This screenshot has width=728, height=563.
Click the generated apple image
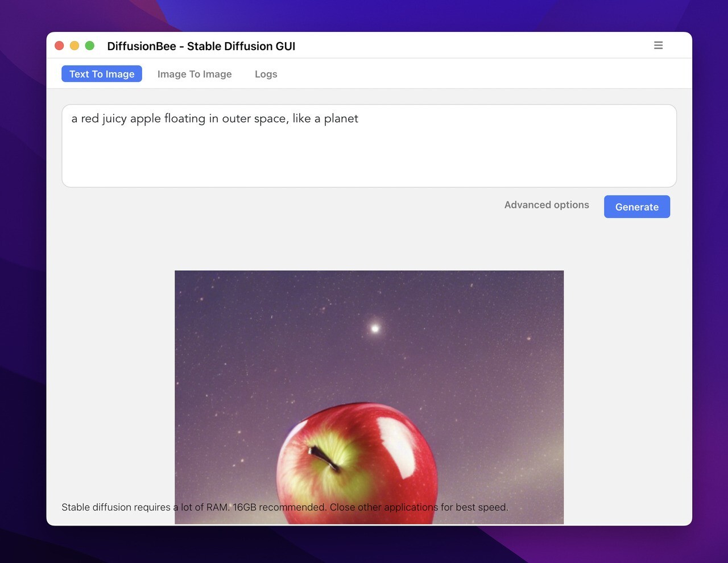(369, 398)
